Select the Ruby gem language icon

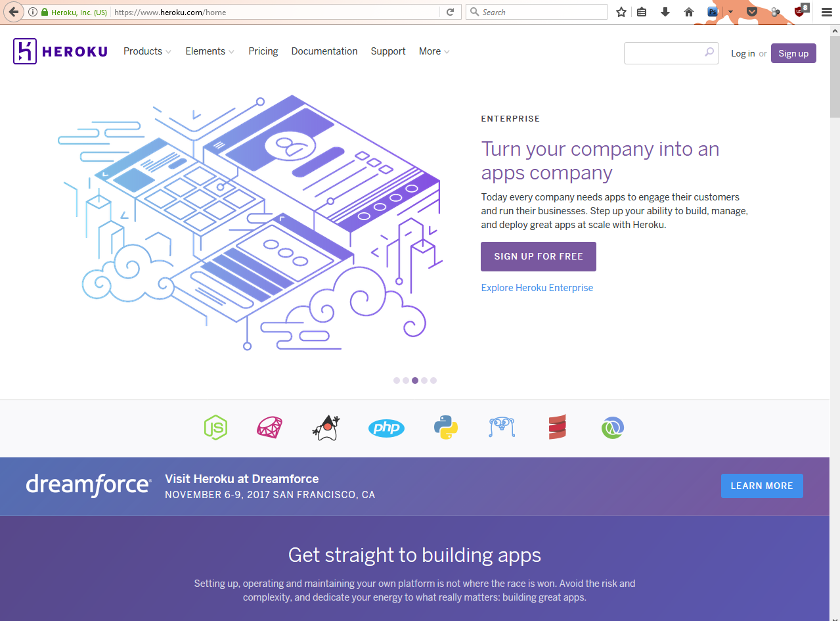coord(269,428)
